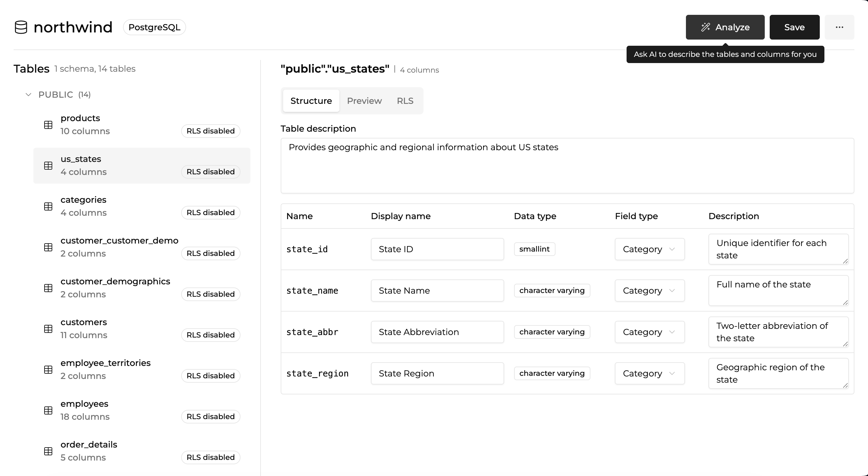Switch to the Preview tab
Viewport: 868px width, 476px height.
pyautogui.click(x=364, y=101)
